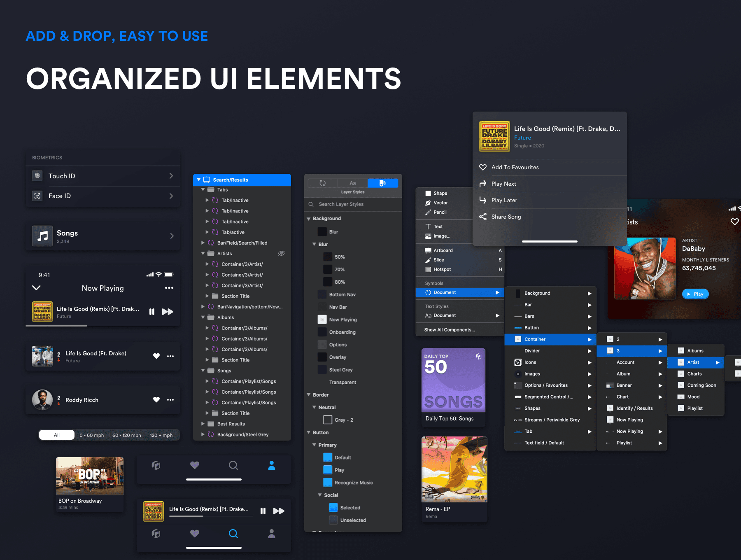Click the Search Layer Styles field
741x560 pixels.
click(x=353, y=204)
